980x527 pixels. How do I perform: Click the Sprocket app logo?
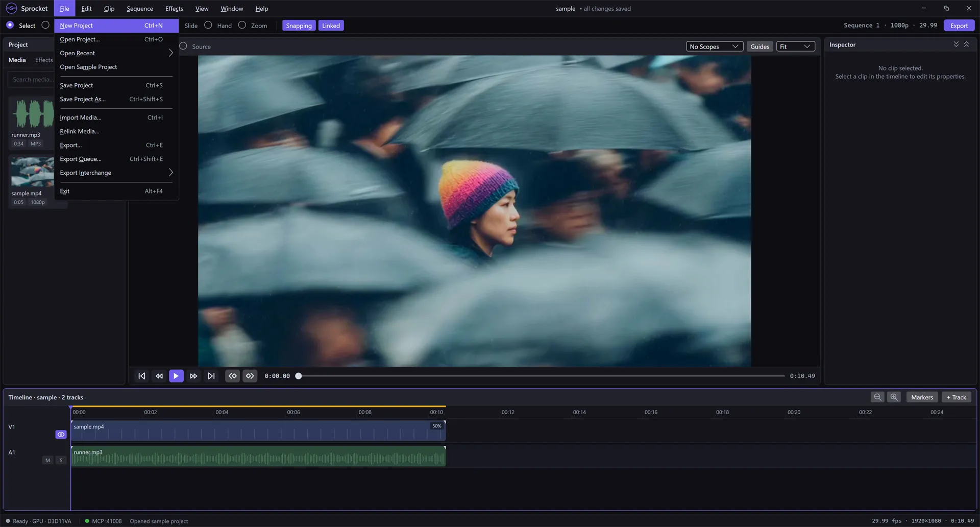(x=11, y=8)
